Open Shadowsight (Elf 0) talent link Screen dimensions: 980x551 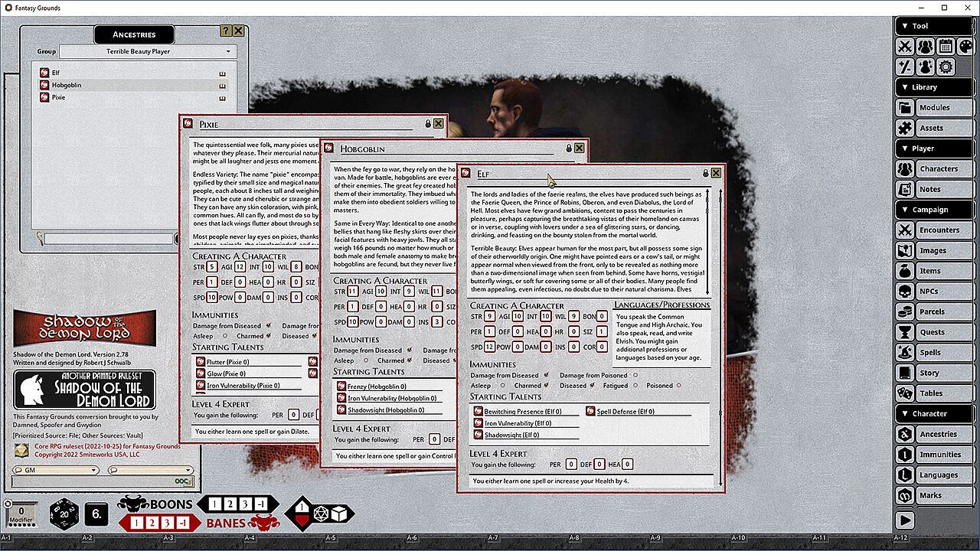[x=478, y=435]
